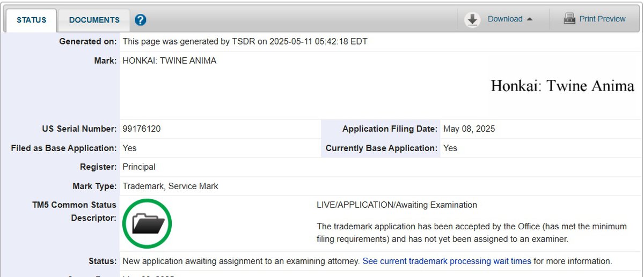Click the filing date May 08, 2025

(469, 129)
